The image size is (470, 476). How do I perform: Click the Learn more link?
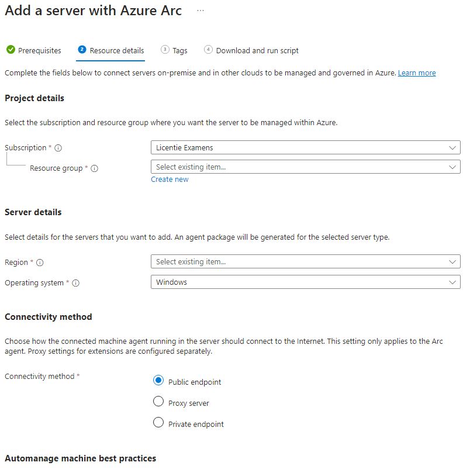coord(417,73)
